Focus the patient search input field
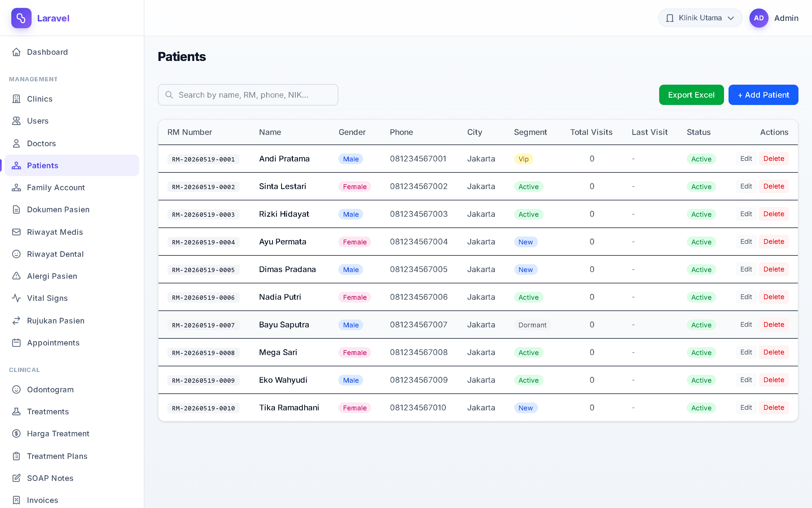Viewport: 812px width, 508px height. point(248,95)
